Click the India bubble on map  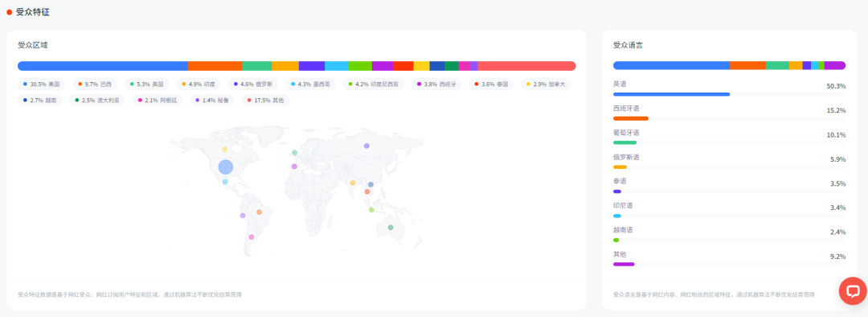(x=353, y=183)
